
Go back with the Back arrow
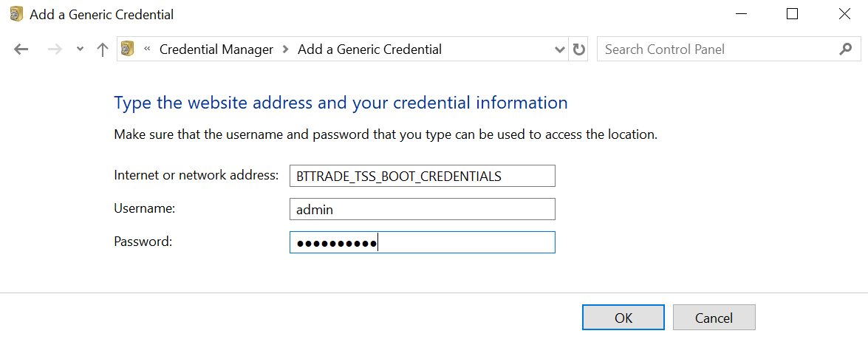21,49
